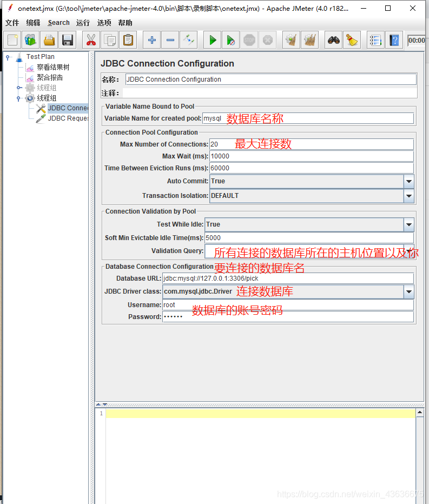
Task: Click the Paste clipboard icon
Action: tap(128, 40)
